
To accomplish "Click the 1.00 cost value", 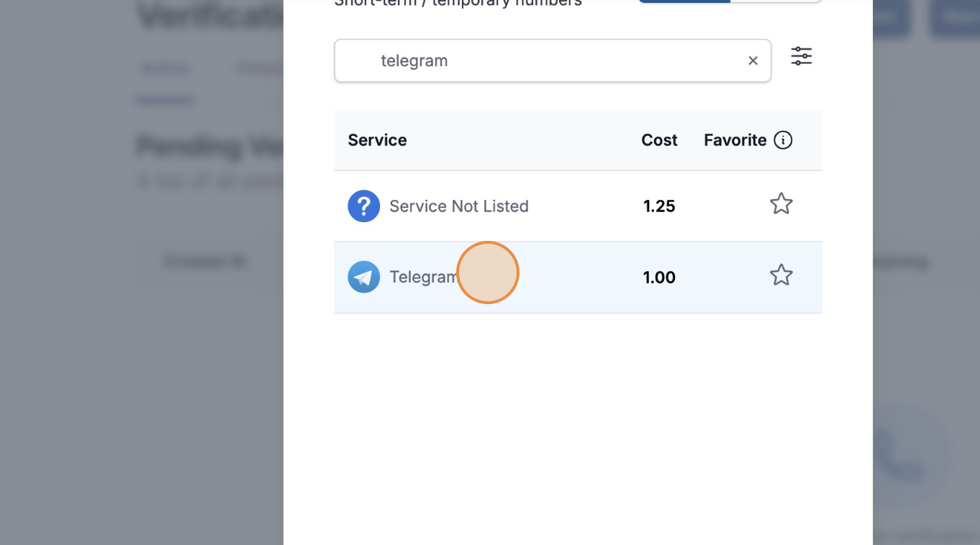I will click(659, 278).
